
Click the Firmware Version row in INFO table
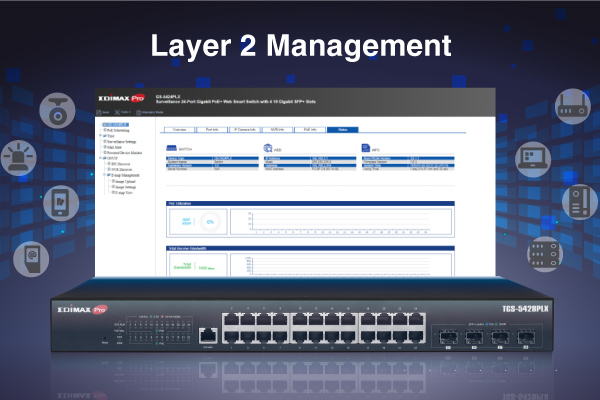408,162
